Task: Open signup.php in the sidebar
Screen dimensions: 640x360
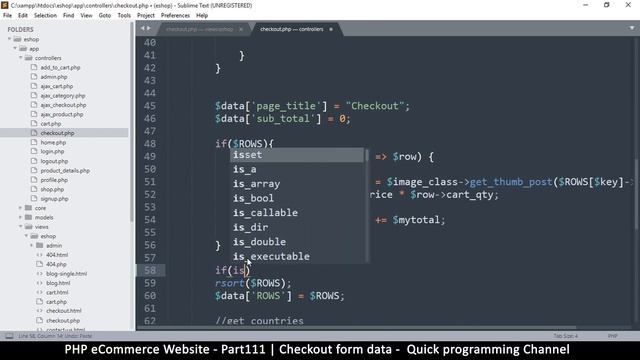Action: (54, 199)
